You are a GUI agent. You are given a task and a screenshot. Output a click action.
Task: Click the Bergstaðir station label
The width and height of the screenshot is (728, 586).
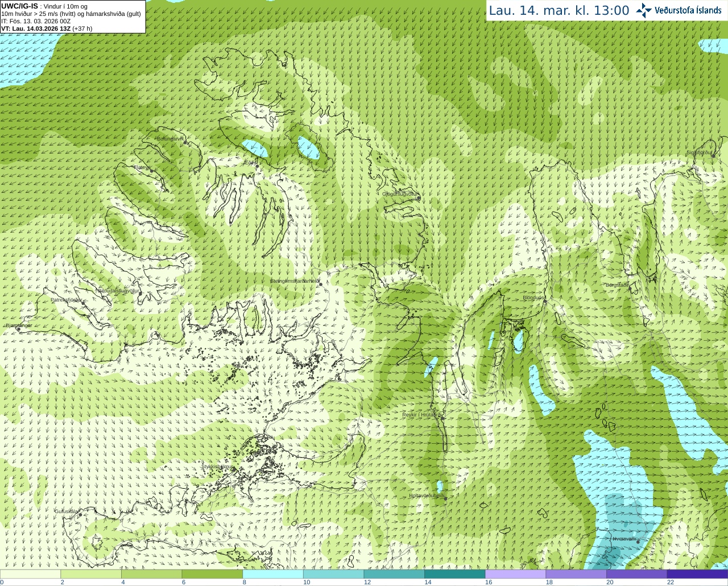click(x=617, y=285)
